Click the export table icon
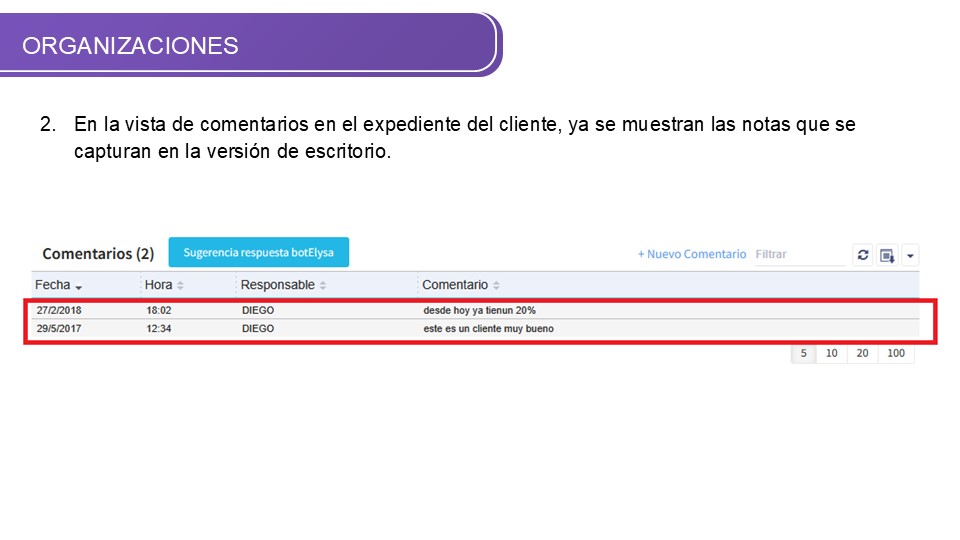The height and width of the screenshot is (540, 960). pyautogui.click(x=887, y=255)
